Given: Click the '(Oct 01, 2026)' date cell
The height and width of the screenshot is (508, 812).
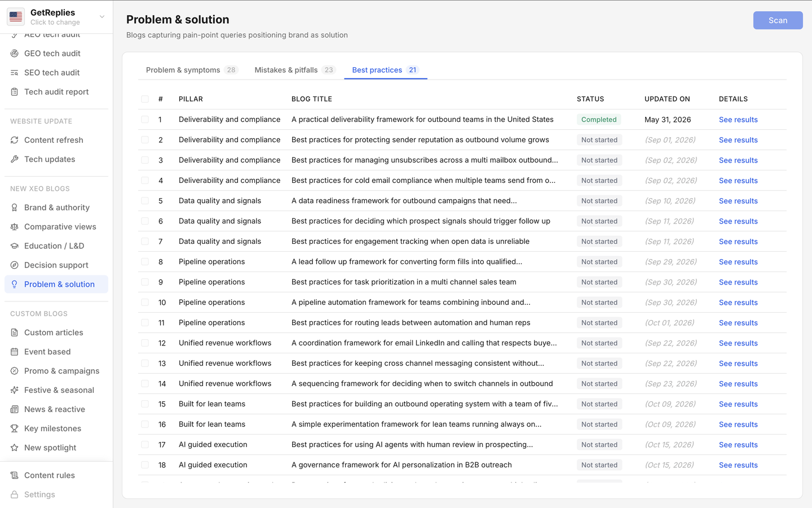Looking at the screenshot, I should [x=669, y=323].
